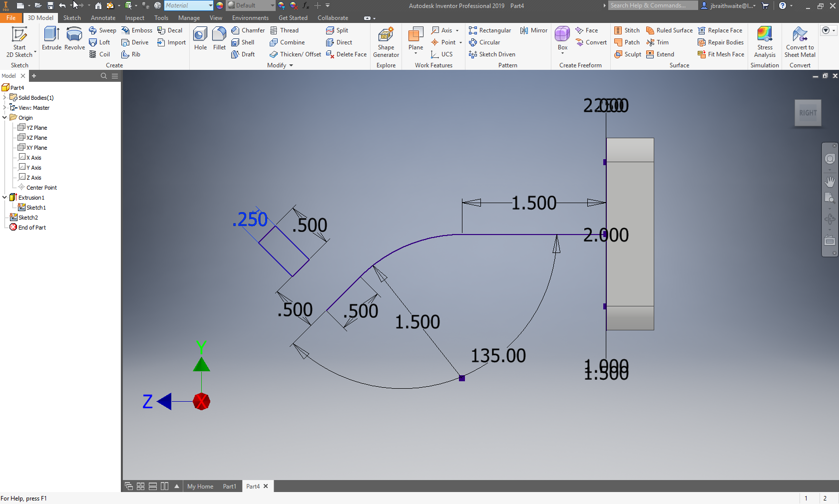Screen dimensions: 839x504
Task: Open Stress Analysis simulation
Action: point(765,42)
